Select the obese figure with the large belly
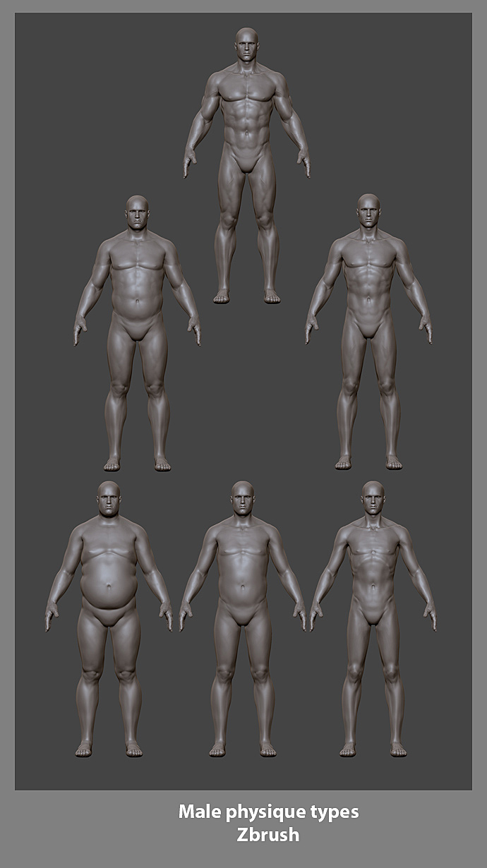Viewport: 487px width, 868px height. point(109,619)
